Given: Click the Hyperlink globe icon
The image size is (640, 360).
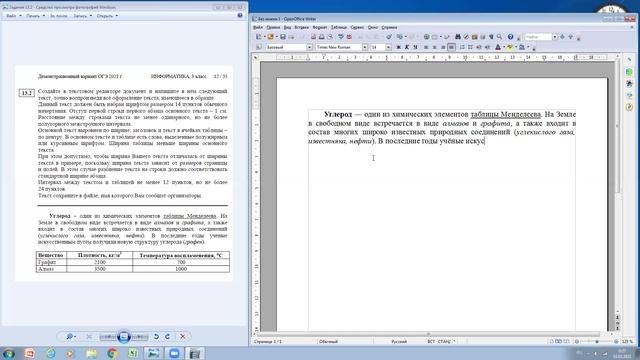Looking at the screenshot, I should point(427,37).
